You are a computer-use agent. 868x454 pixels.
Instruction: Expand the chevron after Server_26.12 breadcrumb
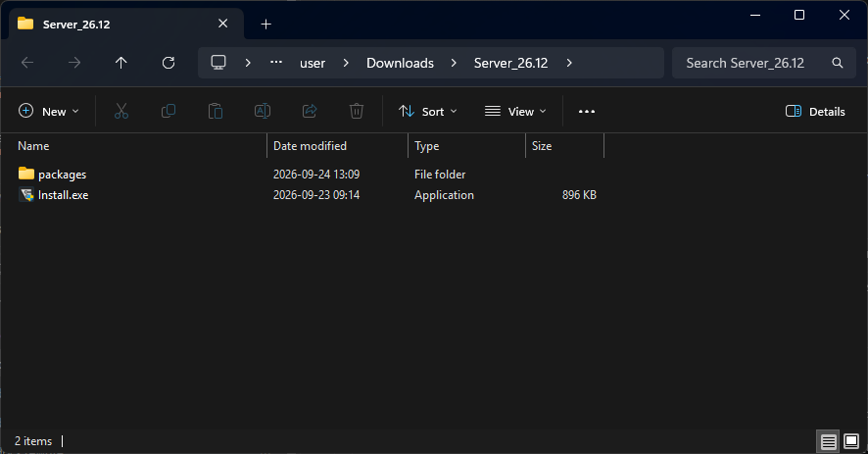point(569,63)
